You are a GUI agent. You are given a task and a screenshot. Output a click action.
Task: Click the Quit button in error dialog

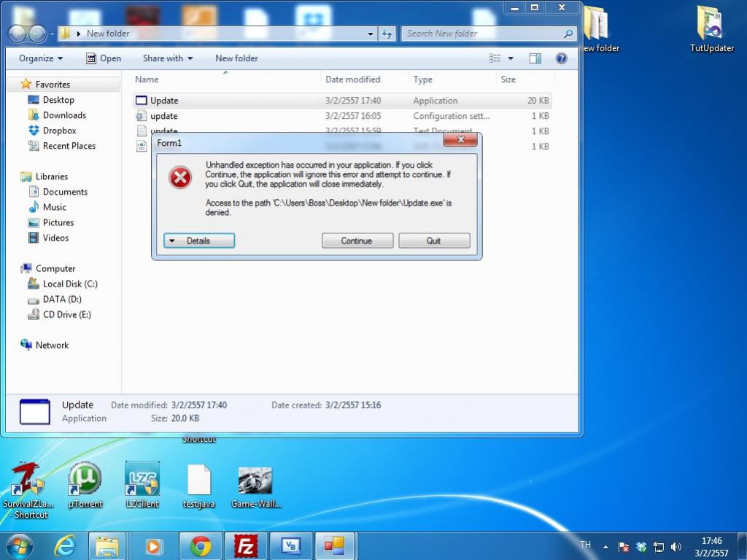coord(434,241)
